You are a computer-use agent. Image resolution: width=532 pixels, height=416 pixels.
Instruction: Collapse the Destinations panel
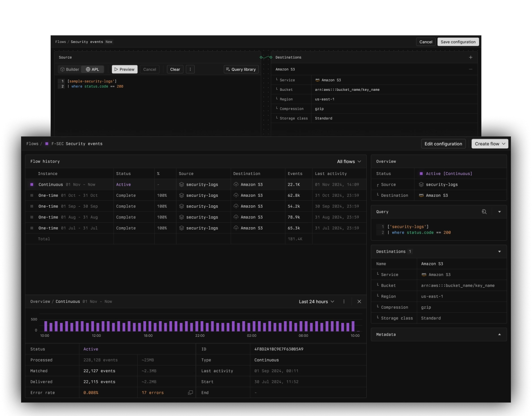[500, 251]
